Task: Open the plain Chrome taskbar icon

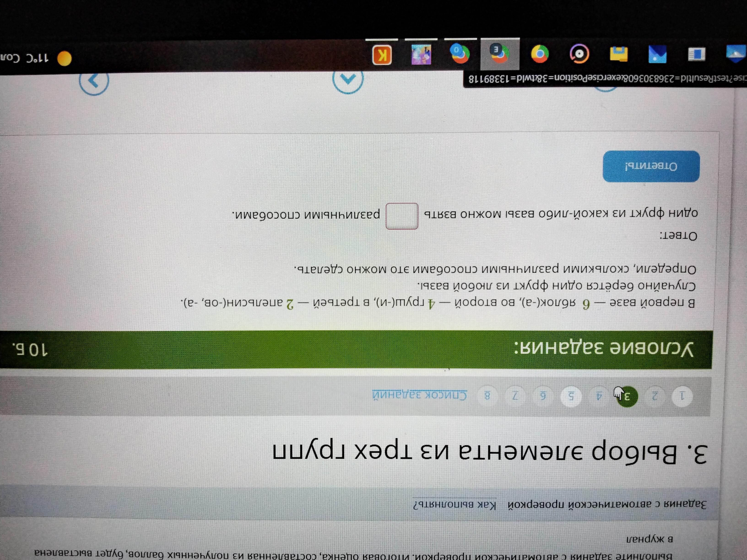Action: click(x=540, y=54)
